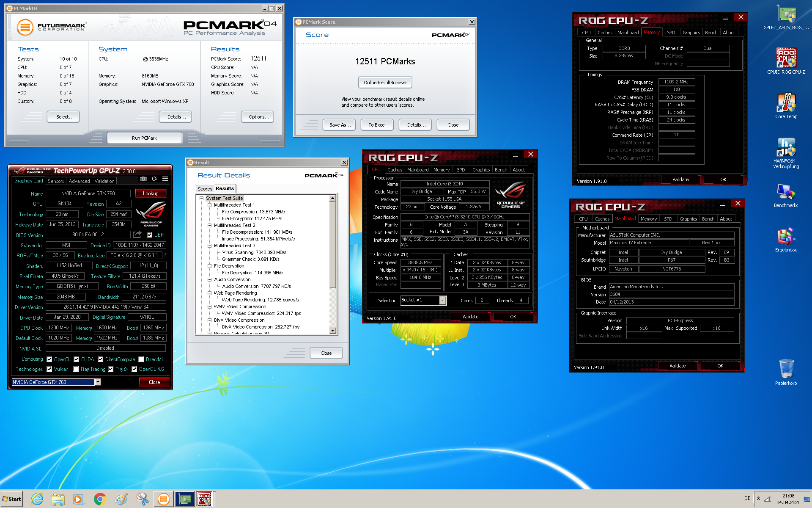The height and width of the screenshot is (508, 812).
Task: Take a GPU-Z screenshot with the camera icon
Action: click(x=143, y=179)
